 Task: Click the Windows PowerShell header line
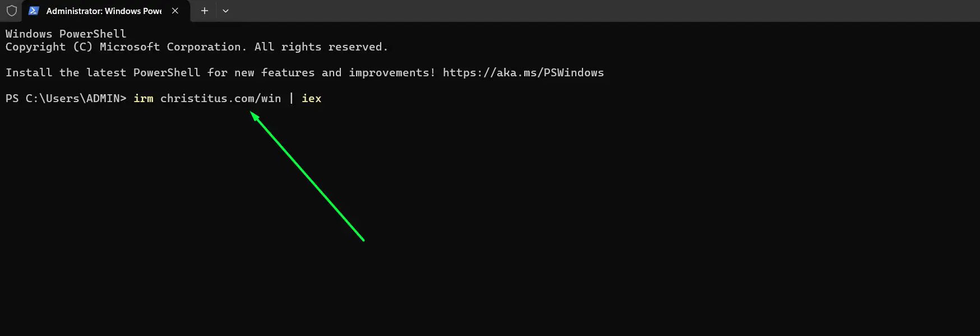coord(66,34)
